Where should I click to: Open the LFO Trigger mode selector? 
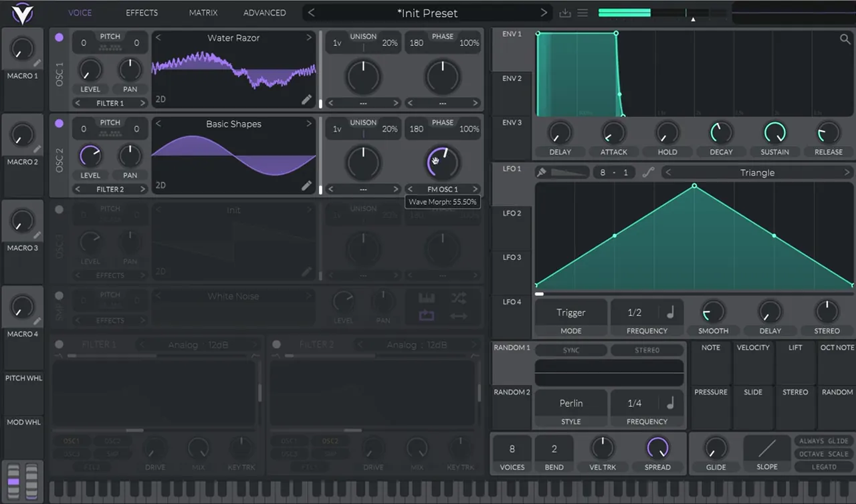click(570, 312)
